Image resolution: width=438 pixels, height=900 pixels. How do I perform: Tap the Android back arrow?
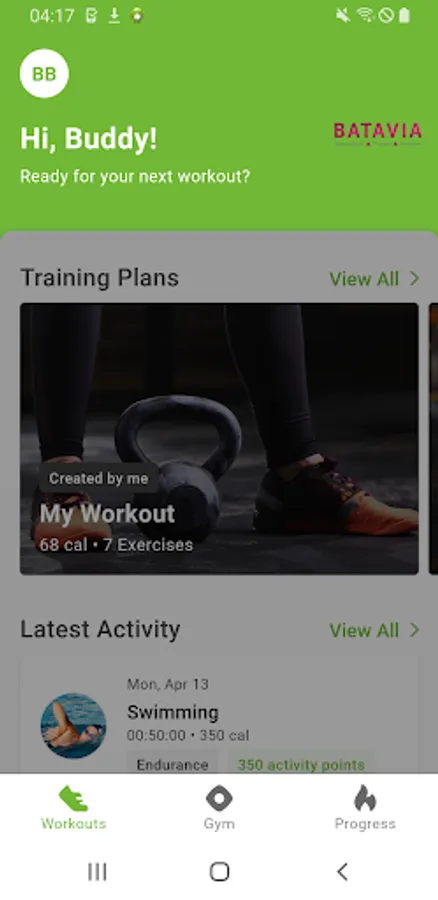pyautogui.click(x=342, y=872)
